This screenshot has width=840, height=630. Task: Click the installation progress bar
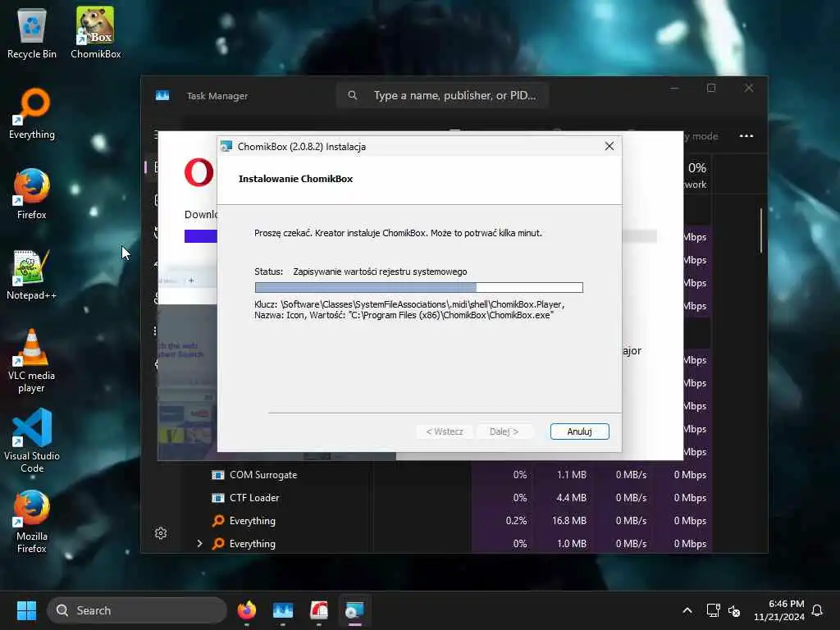(419, 288)
